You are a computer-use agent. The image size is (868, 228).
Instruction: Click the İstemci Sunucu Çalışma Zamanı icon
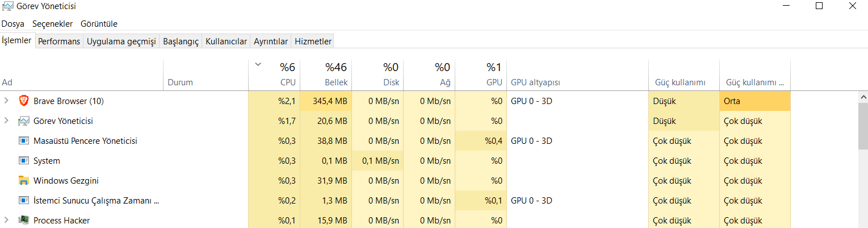coord(23,201)
